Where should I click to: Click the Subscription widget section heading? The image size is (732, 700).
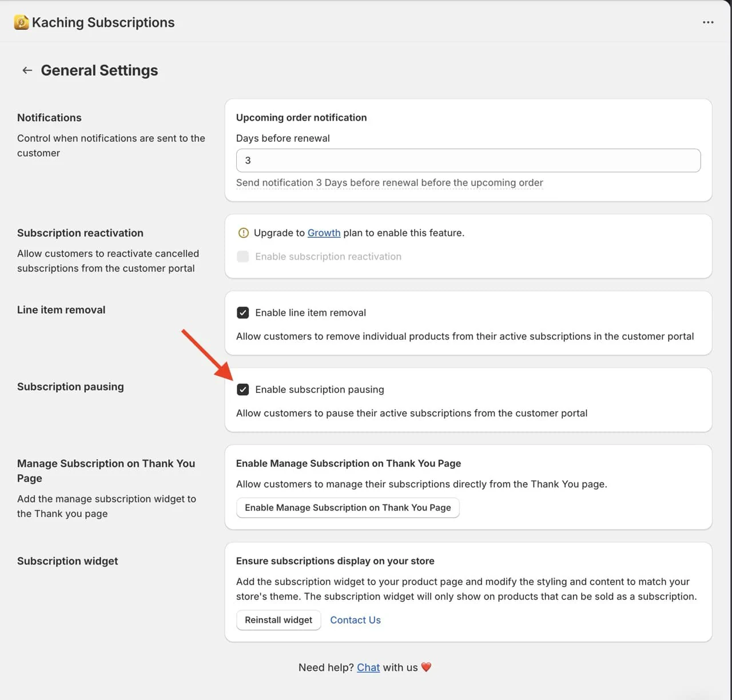point(67,561)
